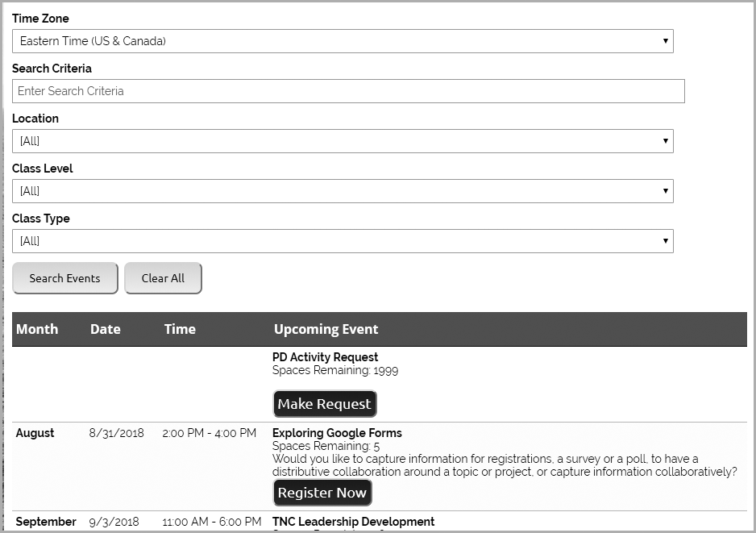
Task: Click the Class Type dropdown arrow
Action: (665, 240)
